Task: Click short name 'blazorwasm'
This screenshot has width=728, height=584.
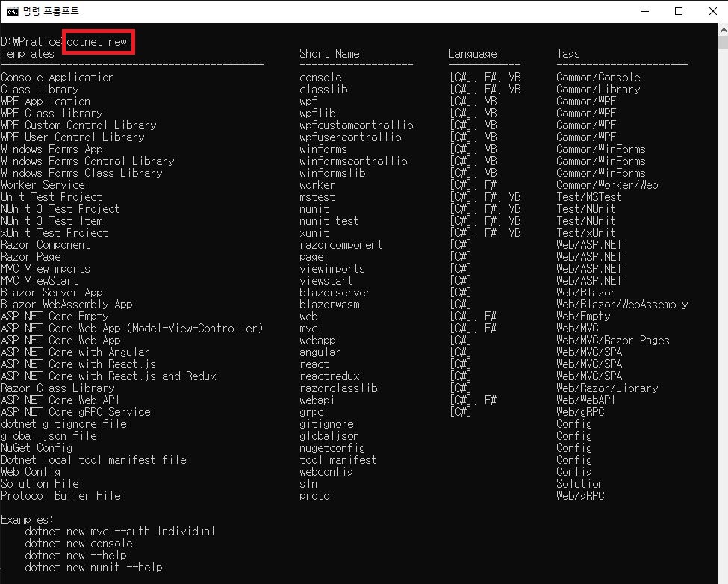Action: pyautogui.click(x=329, y=305)
